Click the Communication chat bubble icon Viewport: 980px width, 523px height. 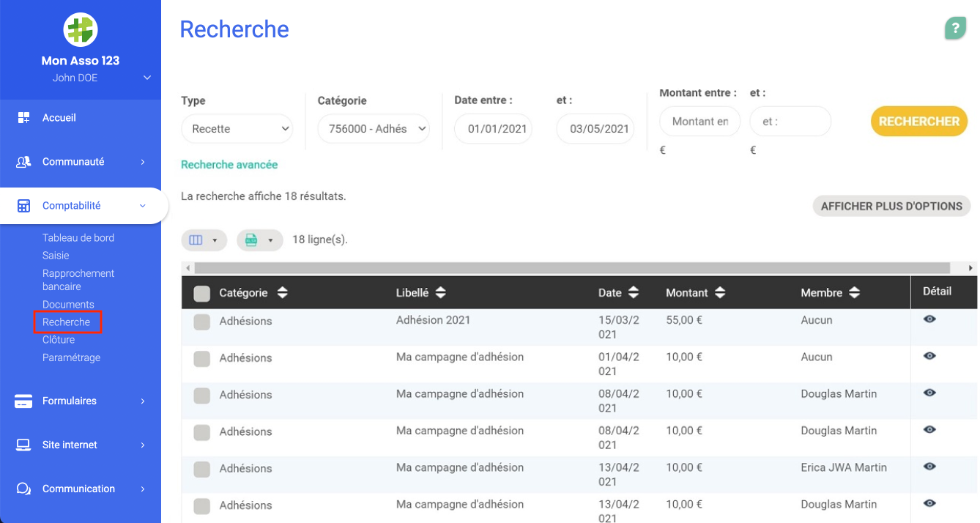tap(23, 489)
